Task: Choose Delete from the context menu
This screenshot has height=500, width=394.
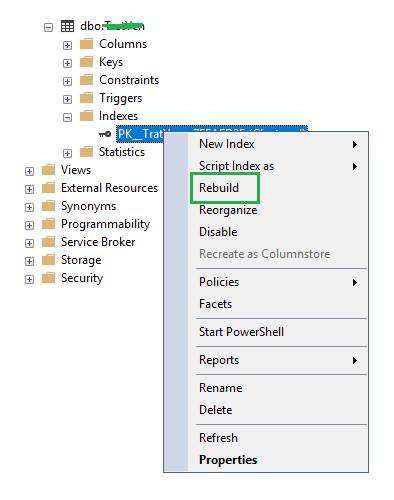Action: 278,410
